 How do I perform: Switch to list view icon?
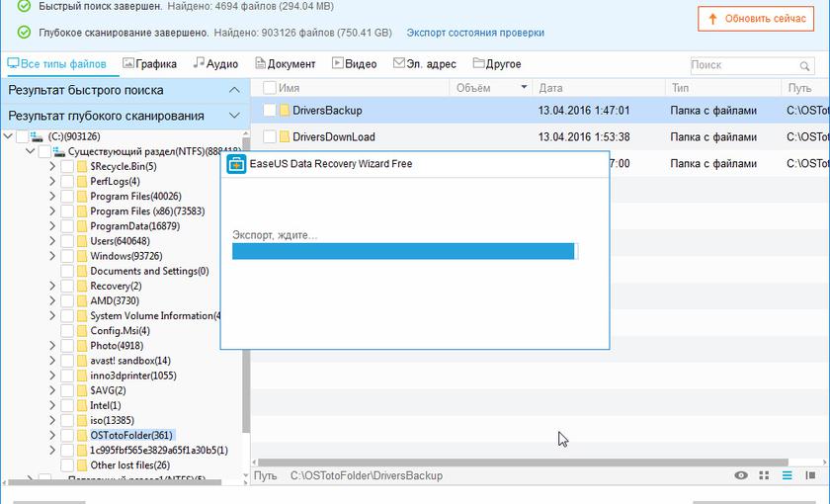point(788,475)
